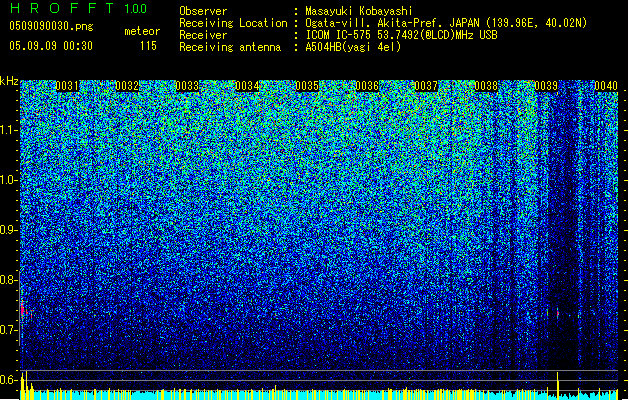The height and width of the screenshot is (400, 629).
Task: Click the kHz axis unit label
Action: tap(9, 81)
